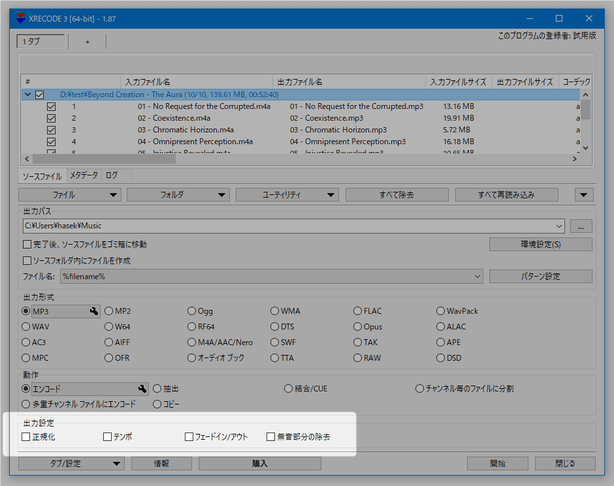614x486 pixels.
Task: Select the ALAC output format
Action: coord(440,327)
